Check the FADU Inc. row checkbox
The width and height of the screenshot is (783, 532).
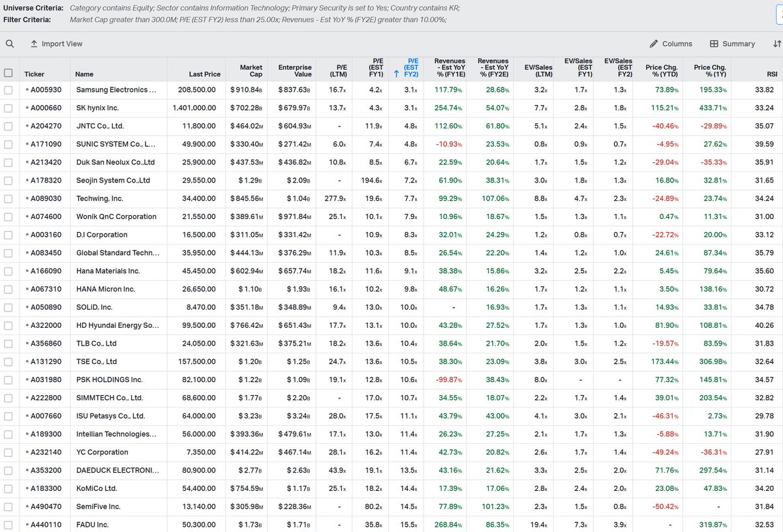[8, 525]
